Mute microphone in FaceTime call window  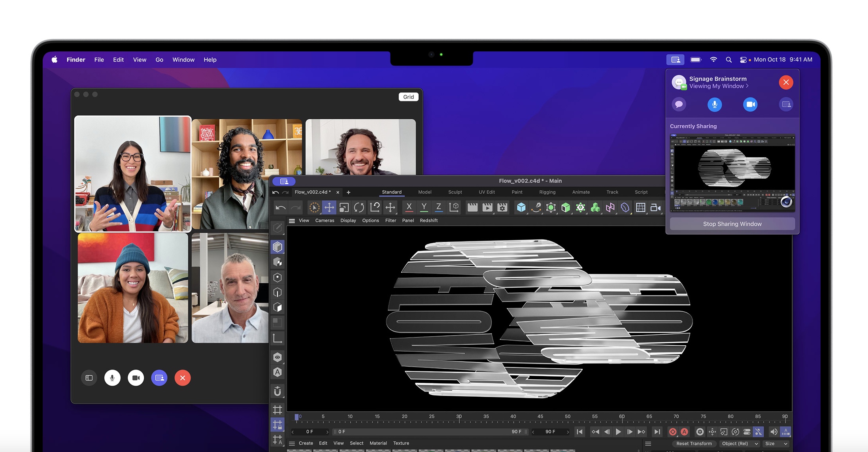pyautogui.click(x=112, y=378)
